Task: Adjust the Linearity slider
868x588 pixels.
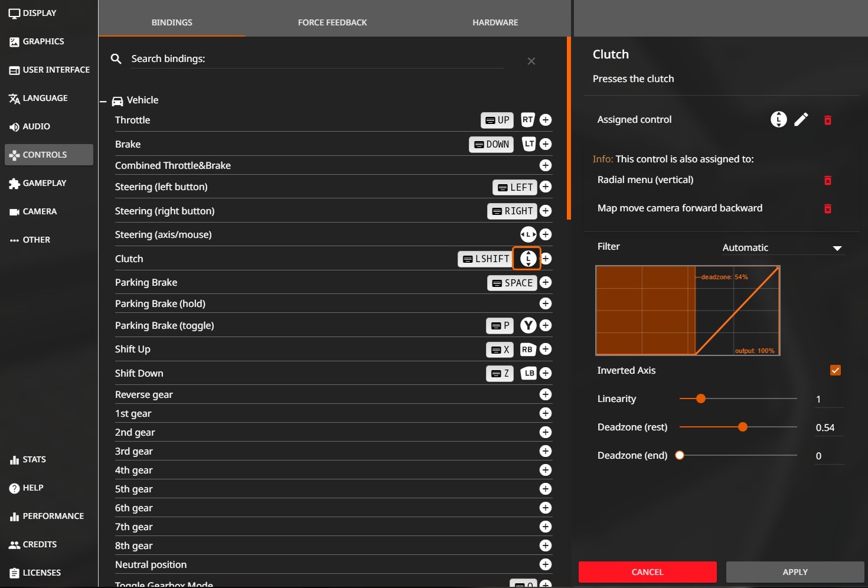Action: tap(738, 399)
